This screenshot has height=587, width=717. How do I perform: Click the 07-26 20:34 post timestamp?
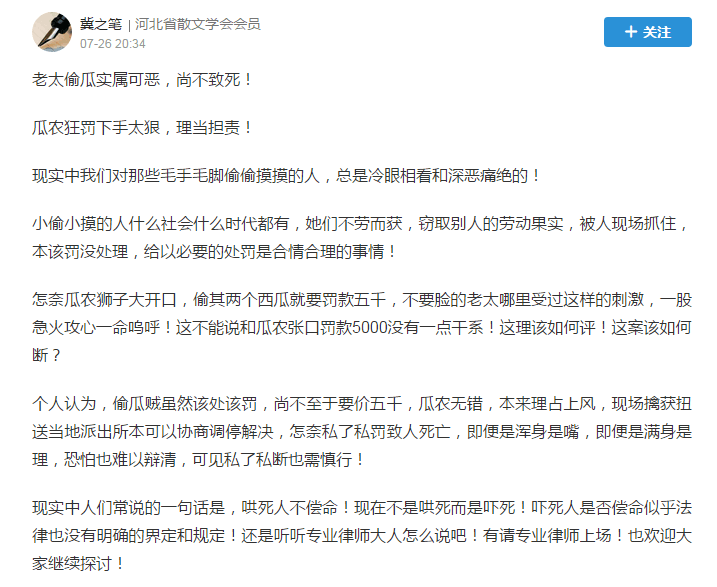coord(113,43)
